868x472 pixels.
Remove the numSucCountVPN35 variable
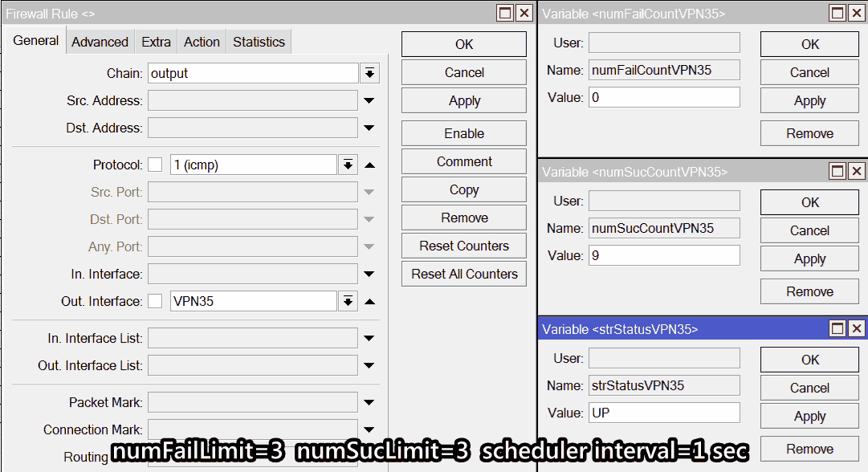(809, 291)
